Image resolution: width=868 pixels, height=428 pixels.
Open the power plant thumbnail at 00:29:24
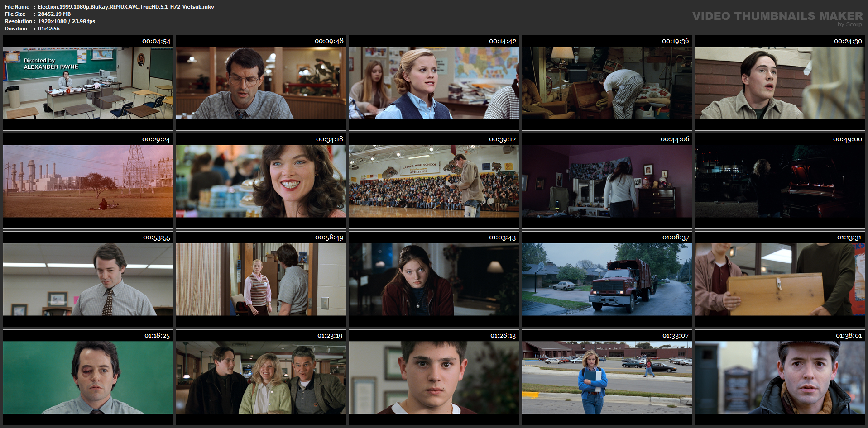coord(88,181)
